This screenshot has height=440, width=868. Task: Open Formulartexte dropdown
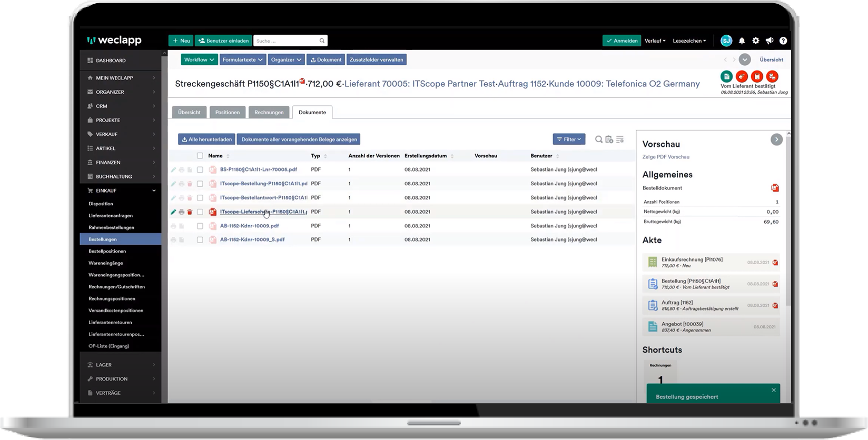243,59
